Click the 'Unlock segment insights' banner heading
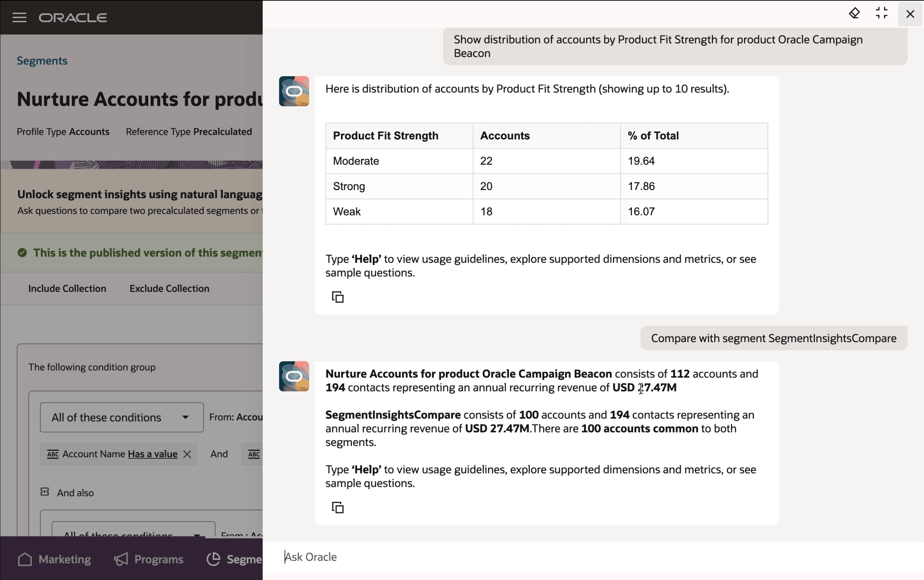Viewport: 924px width, 580px height. coord(140,194)
